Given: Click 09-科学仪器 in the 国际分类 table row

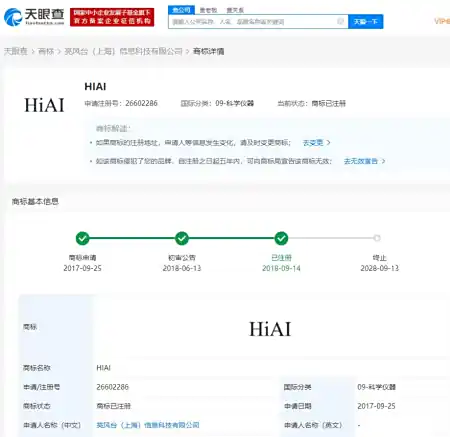Looking at the screenshot, I should click(376, 387).
